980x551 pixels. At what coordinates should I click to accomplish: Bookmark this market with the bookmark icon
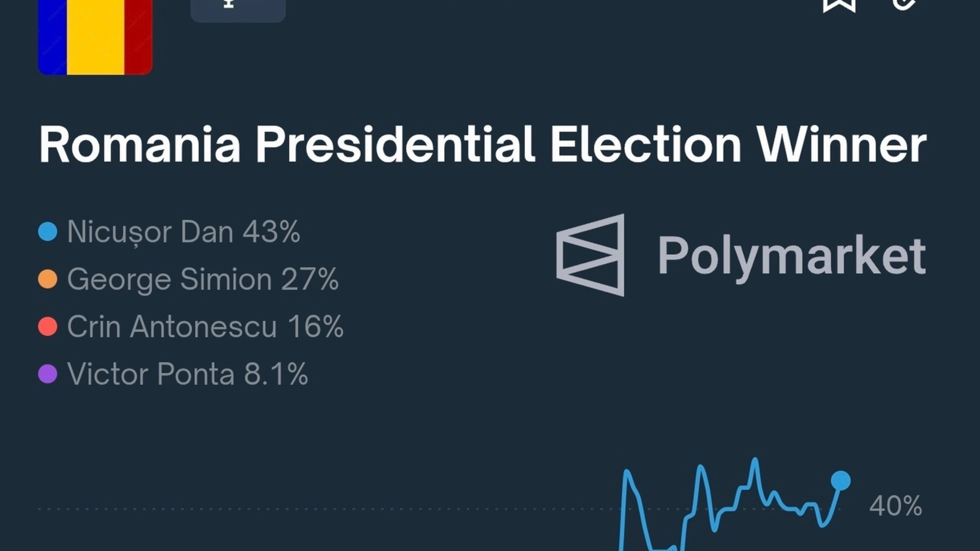click(x=839, y=5)
